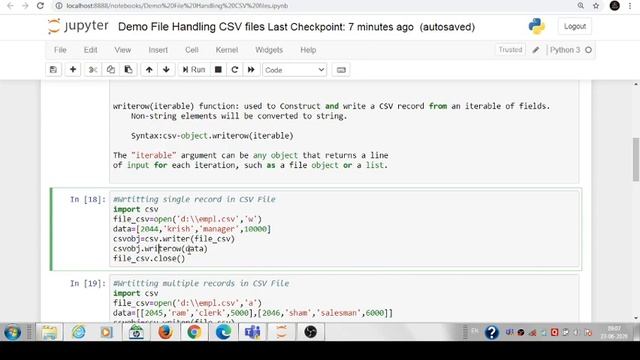
Task: Click the Jupyter logo
Action: pyautogui.click(x=78, y=26)
